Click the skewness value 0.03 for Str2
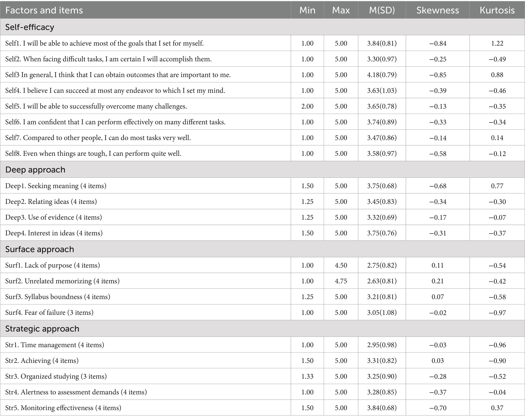525x420 pixels. 438,361
